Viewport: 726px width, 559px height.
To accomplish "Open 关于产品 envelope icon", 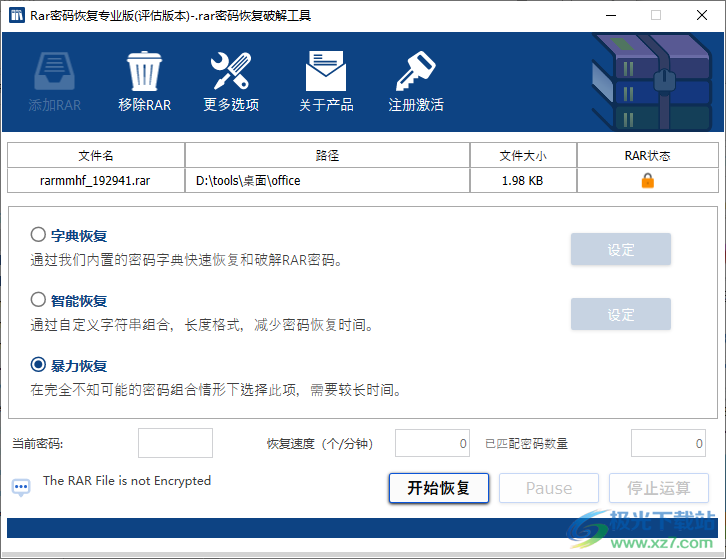I will click(x=326, y=71).
